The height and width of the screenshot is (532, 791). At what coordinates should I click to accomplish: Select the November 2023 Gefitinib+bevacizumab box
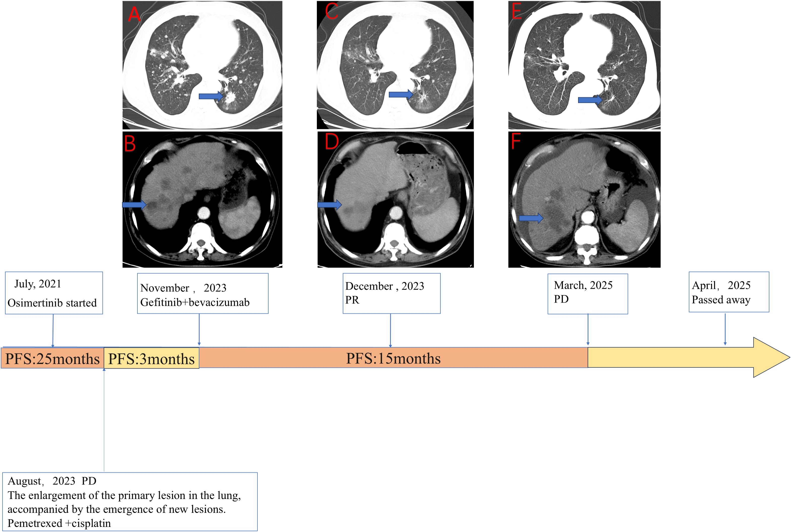point(202,294)
